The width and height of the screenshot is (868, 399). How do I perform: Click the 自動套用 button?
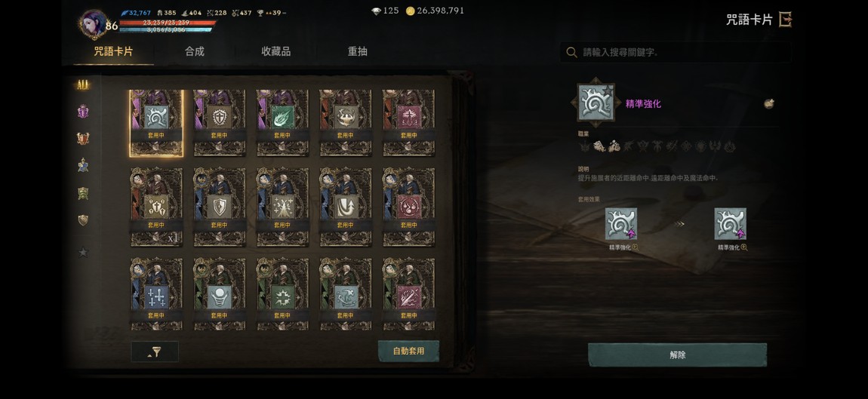tap(408, 351)
